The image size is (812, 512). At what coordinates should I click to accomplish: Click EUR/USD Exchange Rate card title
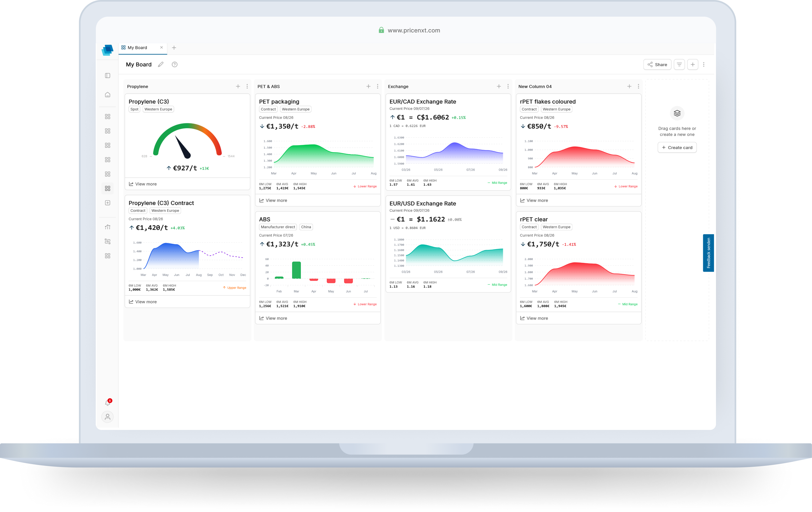(x=423, y=204)
